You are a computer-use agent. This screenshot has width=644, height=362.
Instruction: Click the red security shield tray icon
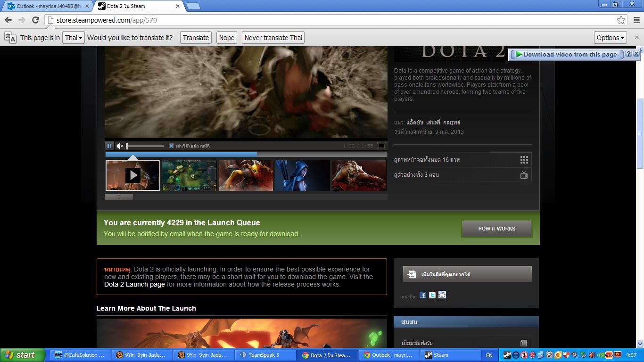(x=533, y=355)
